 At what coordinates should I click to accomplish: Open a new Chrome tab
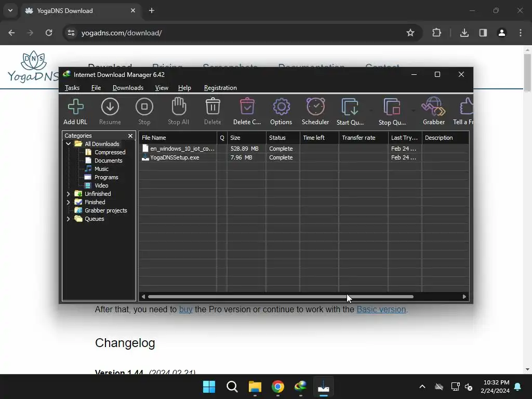click(x=152, y=10)
